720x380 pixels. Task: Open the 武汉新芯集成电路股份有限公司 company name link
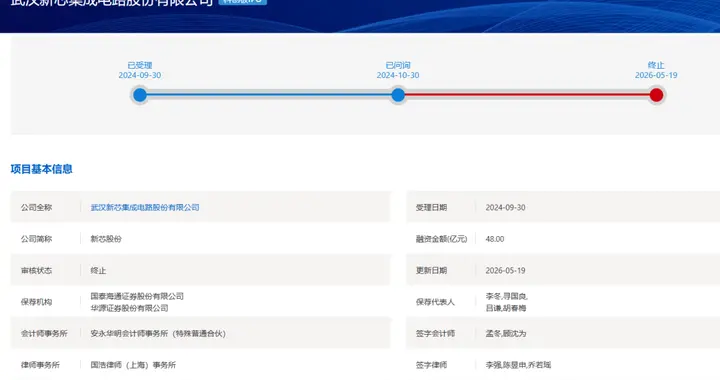(145, 207)
